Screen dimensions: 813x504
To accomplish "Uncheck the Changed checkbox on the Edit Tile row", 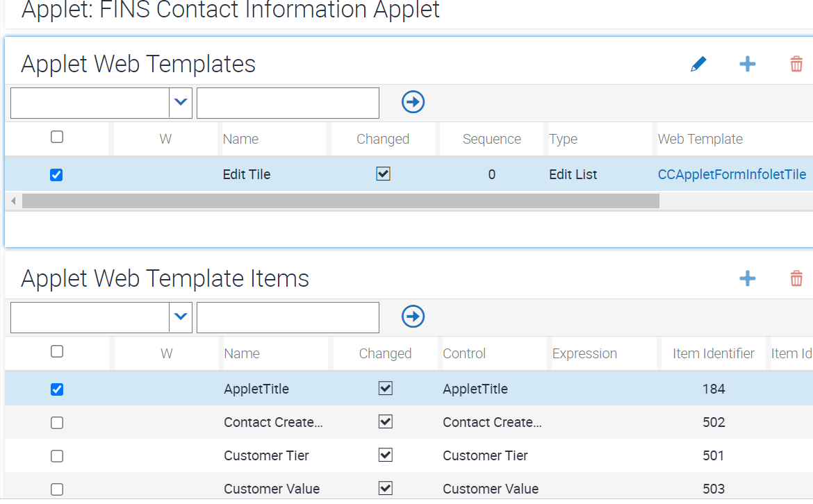I will coord(383,174).
